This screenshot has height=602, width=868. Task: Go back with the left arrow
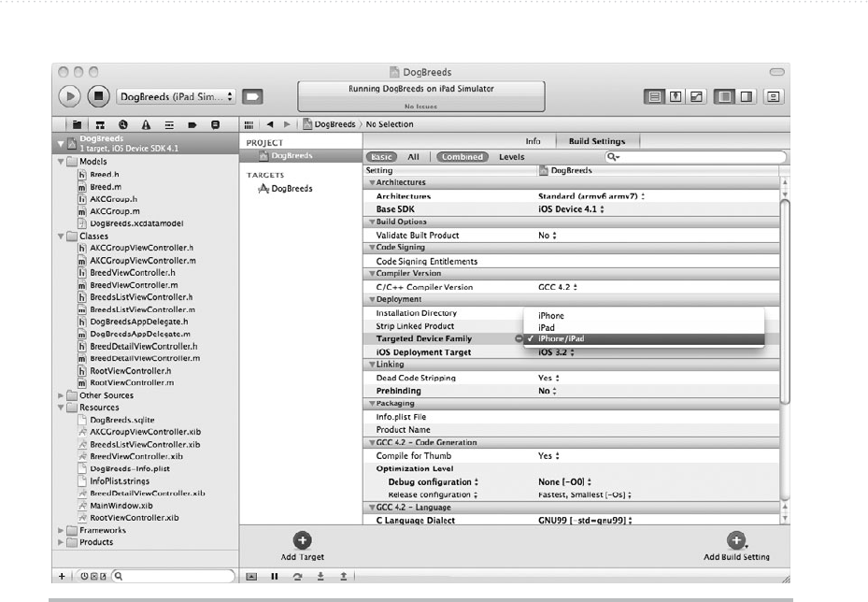[270, 124]
